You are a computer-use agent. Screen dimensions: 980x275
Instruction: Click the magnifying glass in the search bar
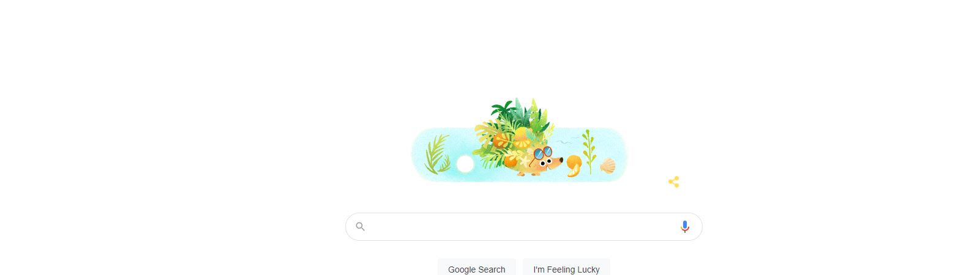361,227
